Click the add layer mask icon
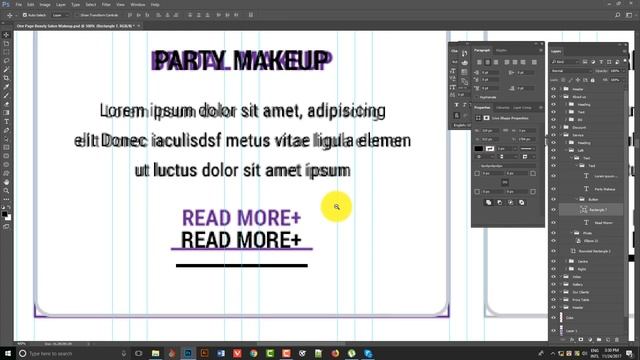 581,340
